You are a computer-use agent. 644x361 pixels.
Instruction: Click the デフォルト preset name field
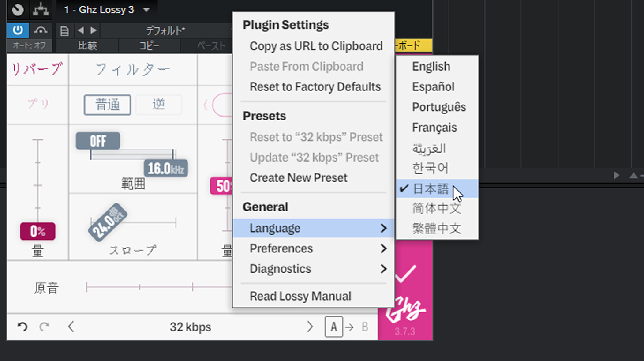pos(165,30)
